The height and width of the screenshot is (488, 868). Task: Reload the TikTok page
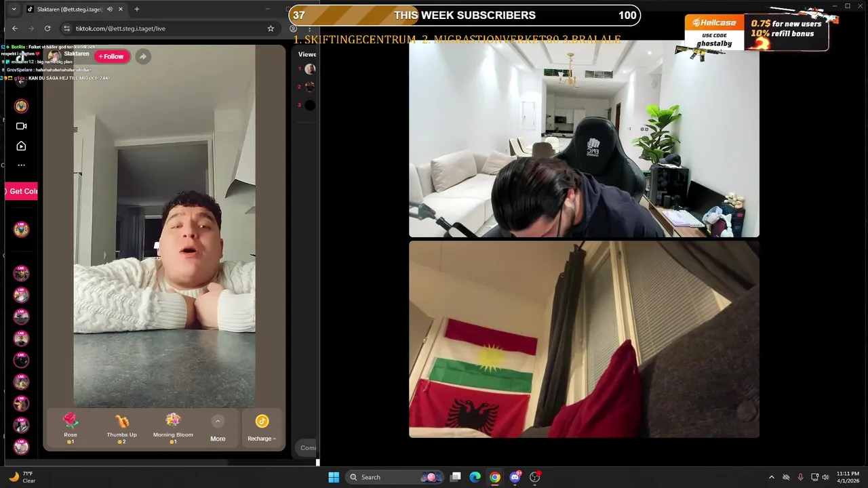click(x=47, y=28)
